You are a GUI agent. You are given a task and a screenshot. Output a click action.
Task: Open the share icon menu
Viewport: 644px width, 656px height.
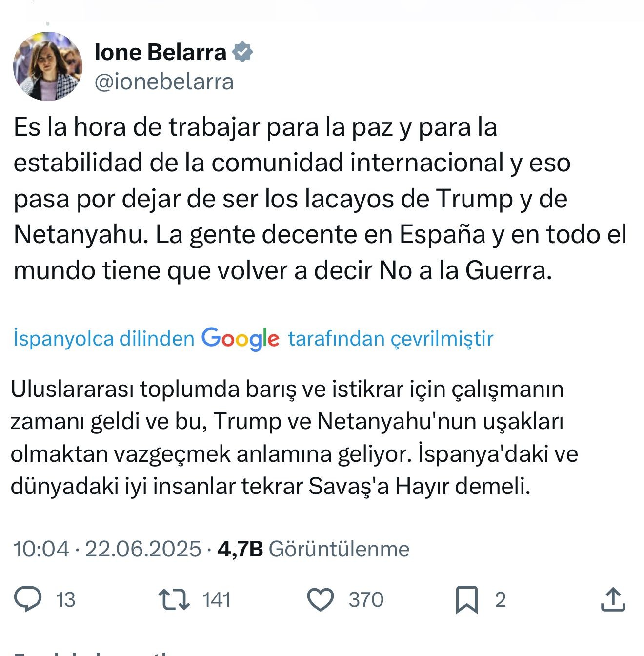613,599
